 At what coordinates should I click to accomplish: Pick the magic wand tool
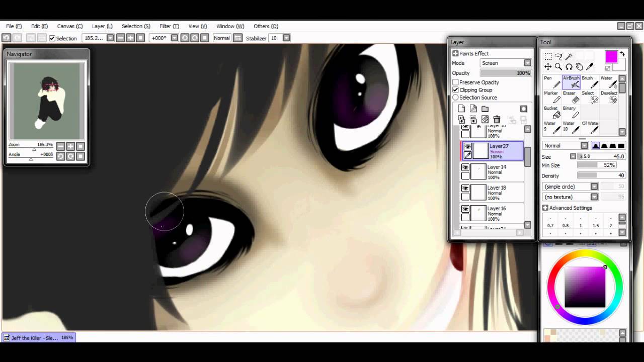569,56
